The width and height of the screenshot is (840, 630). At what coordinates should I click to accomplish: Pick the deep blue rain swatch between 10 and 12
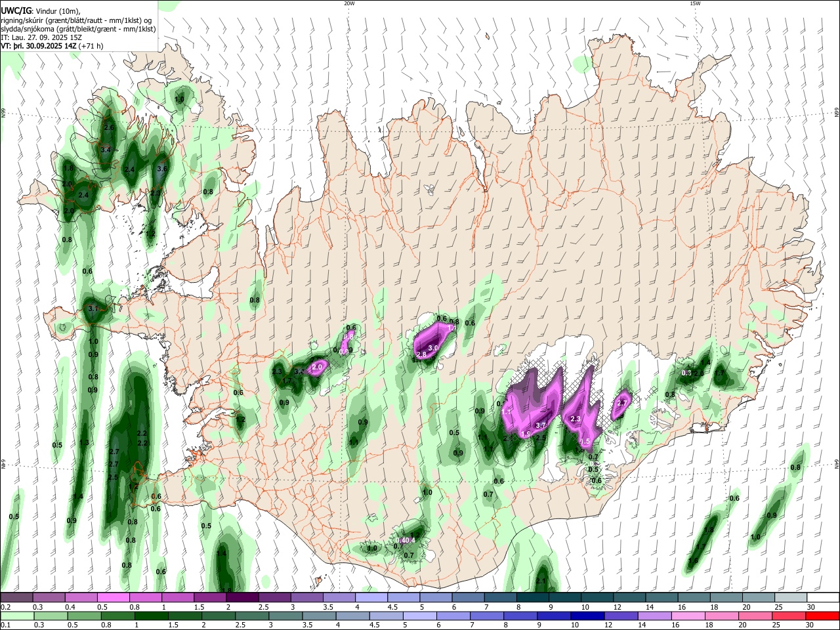click(x=587, y=616)
